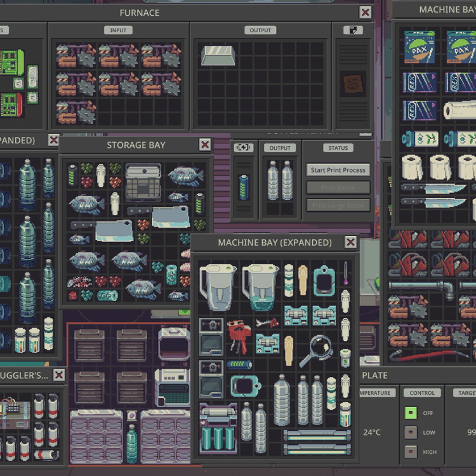Viewport: 476px width, 476px height.
Task: Close the Smuggler's window
Action: coord(59,375)
